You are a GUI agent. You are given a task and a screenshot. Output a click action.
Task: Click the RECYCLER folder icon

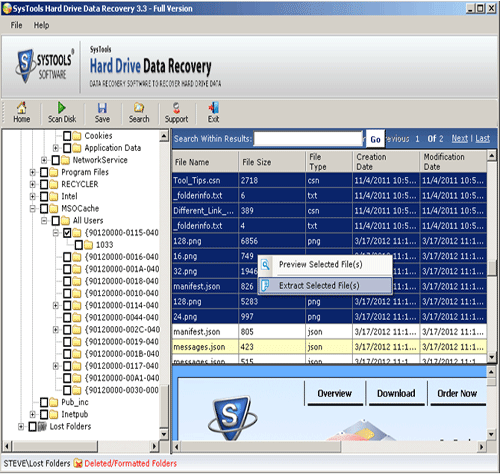point(54,184)
